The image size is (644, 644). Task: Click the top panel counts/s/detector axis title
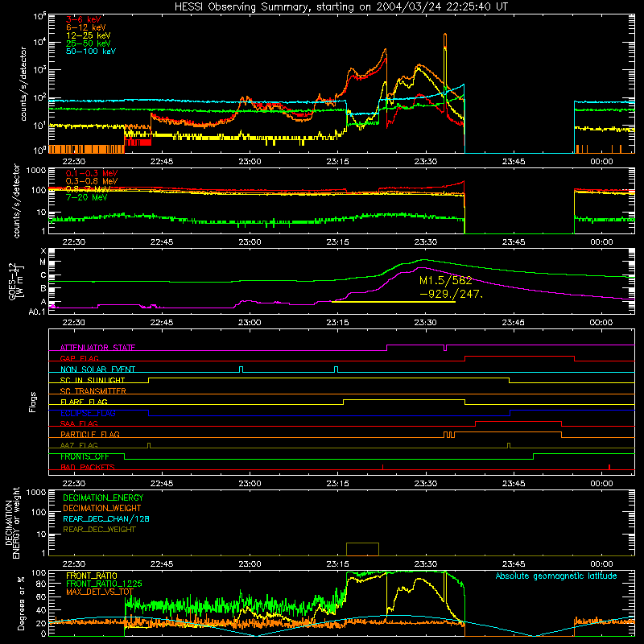[23, 84]
